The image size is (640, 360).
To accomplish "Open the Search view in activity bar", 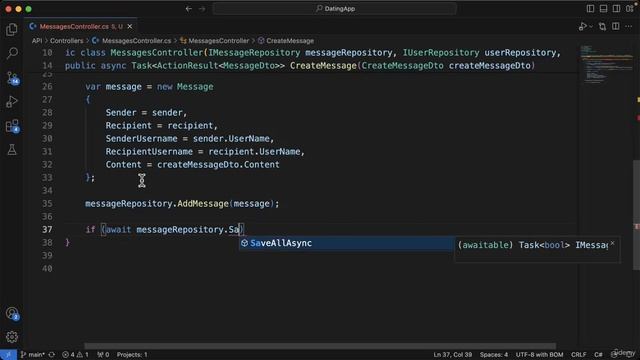I will (x=12, y=53).
